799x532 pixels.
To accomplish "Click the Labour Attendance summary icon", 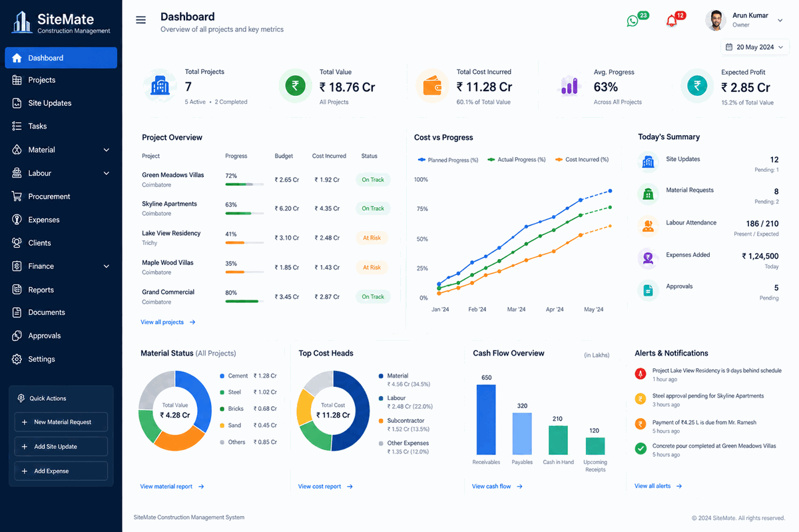I will click(x=647, y=226).
